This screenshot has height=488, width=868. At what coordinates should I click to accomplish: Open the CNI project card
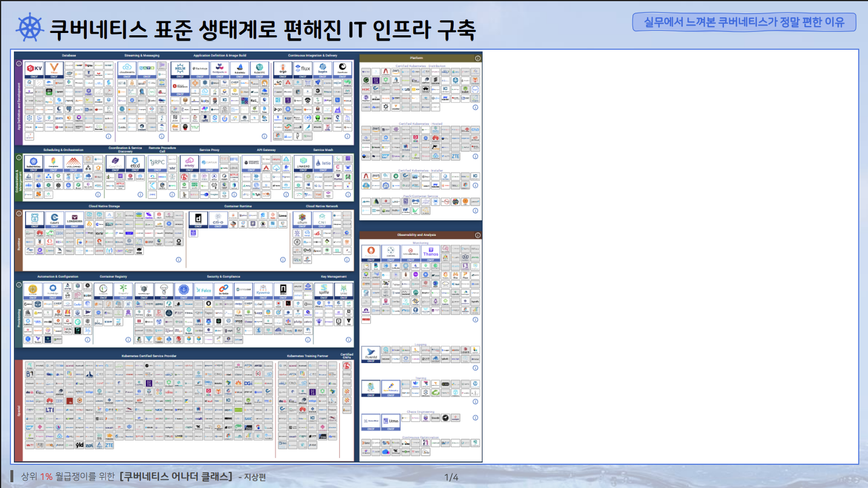pos(322,220)
